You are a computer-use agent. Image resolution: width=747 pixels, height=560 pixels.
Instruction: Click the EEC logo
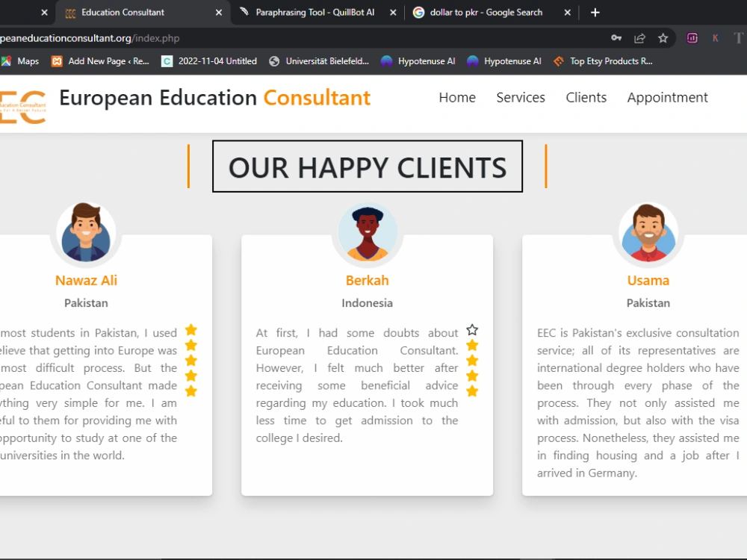[23, 107]
